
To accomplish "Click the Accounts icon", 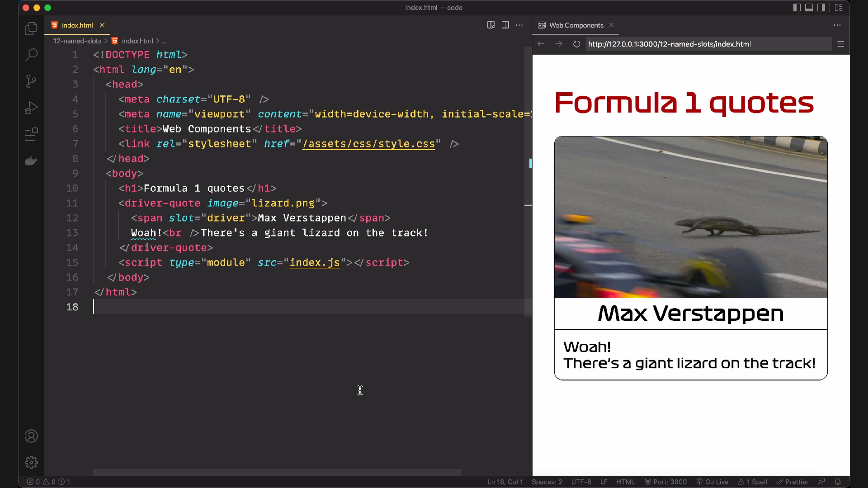I will tap(31, 436).
